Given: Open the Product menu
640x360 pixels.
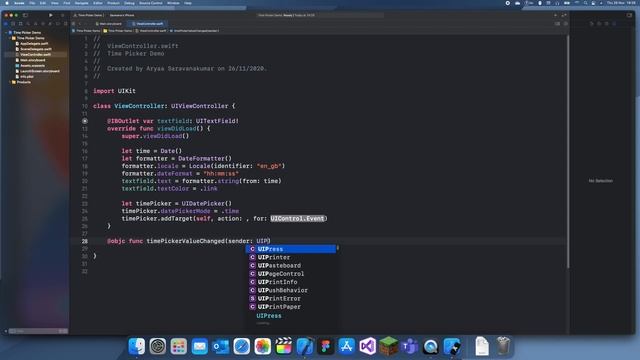Looking at the screenshot, I should coord(113,3).
